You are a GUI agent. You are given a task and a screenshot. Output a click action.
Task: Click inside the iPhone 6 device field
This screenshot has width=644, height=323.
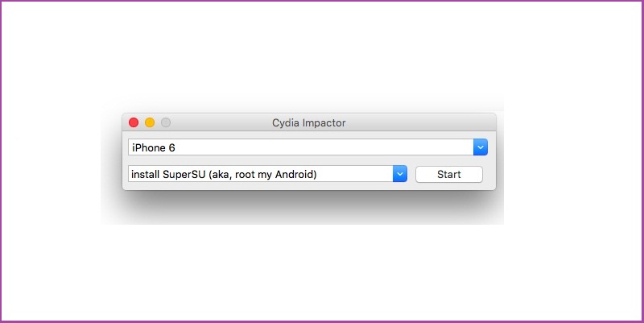pyautogui.click(x=298, y=147)
